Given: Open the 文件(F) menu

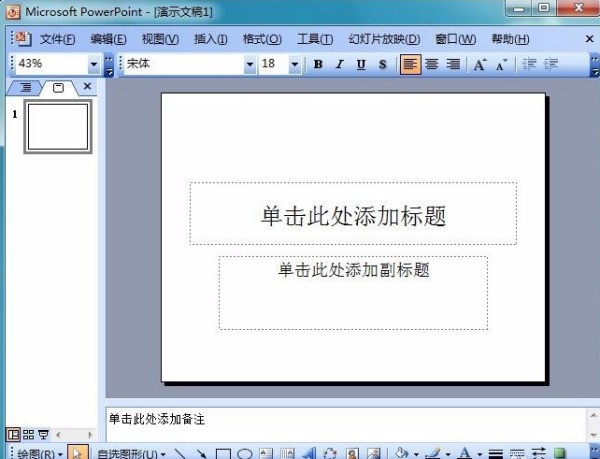Looking at the screenshot, I should (57, 39).
